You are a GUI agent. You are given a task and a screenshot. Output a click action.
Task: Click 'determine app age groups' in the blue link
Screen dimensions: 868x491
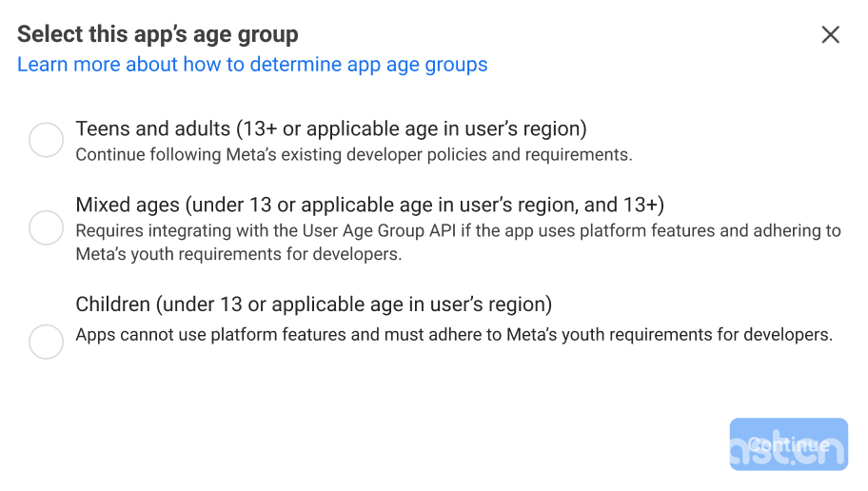pos(368,64)
